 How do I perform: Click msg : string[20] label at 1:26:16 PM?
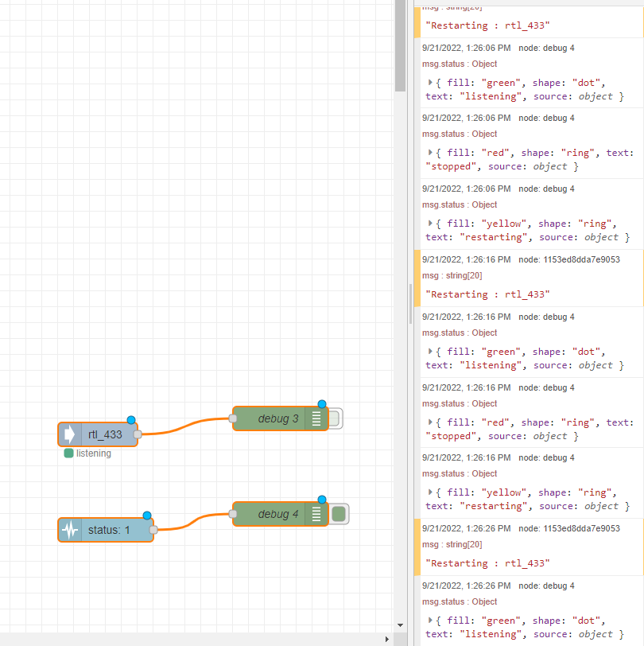click(x=452, y=275)
